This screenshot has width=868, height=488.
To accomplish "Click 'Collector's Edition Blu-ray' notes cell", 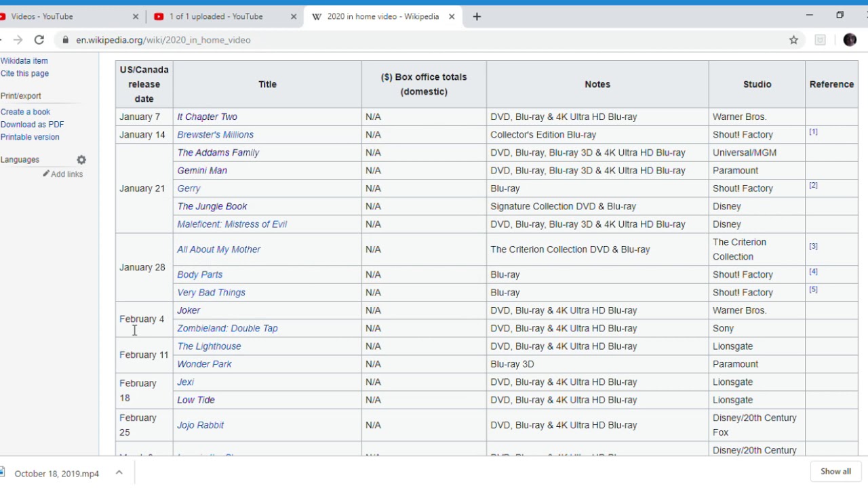I will [x=597, y=135].
